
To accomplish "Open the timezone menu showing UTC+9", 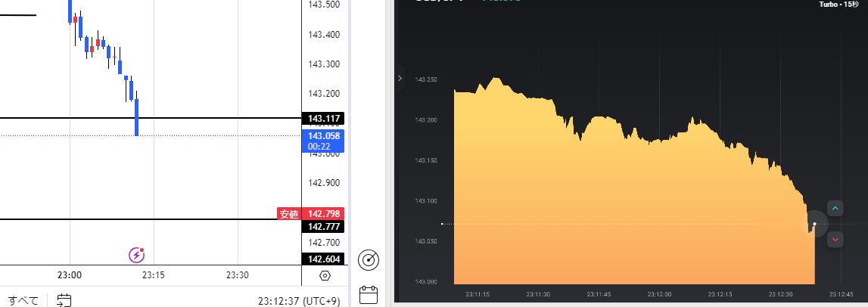I will tap(301, 300).
